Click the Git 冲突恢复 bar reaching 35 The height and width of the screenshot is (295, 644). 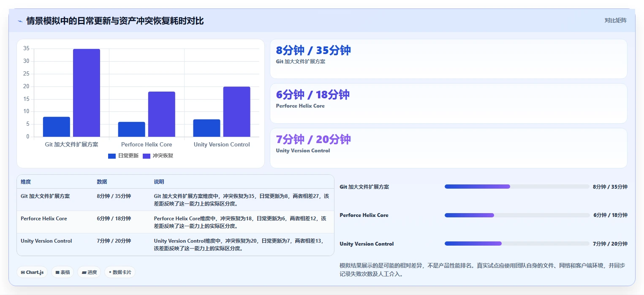coord(87,93)
